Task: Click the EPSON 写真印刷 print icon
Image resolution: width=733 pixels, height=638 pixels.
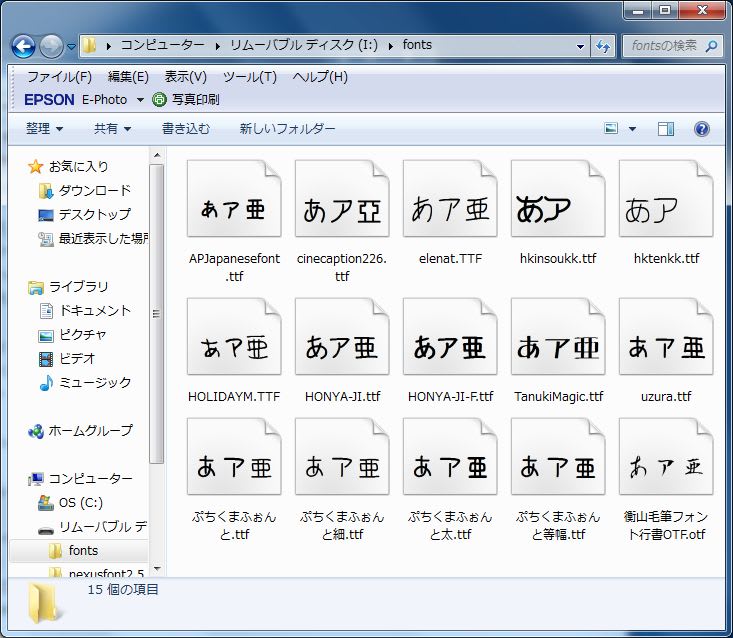Action: point(160,99)
